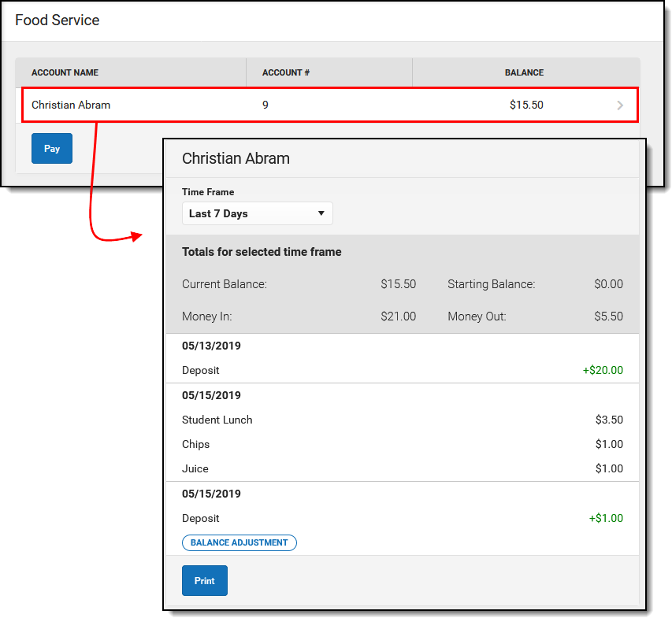Select Christian Abram account name cell

(71, 105)
